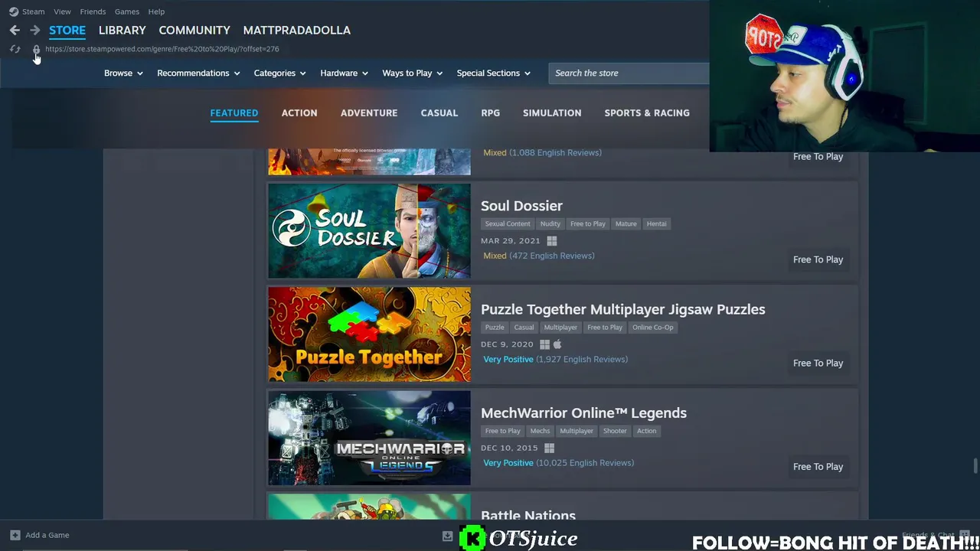Screen dimensions: 980x551
Task: Select the ADVENTURE genre tab
Action: point(369,112)
